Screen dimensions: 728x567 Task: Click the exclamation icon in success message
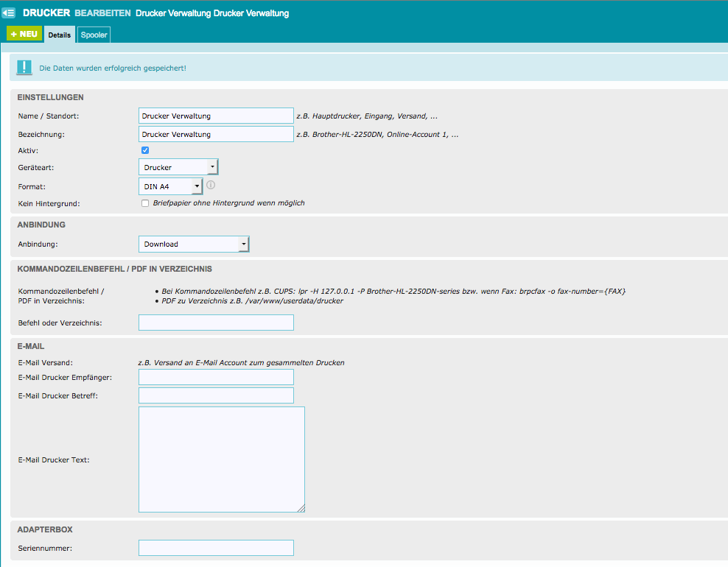(x=25, y=68)
